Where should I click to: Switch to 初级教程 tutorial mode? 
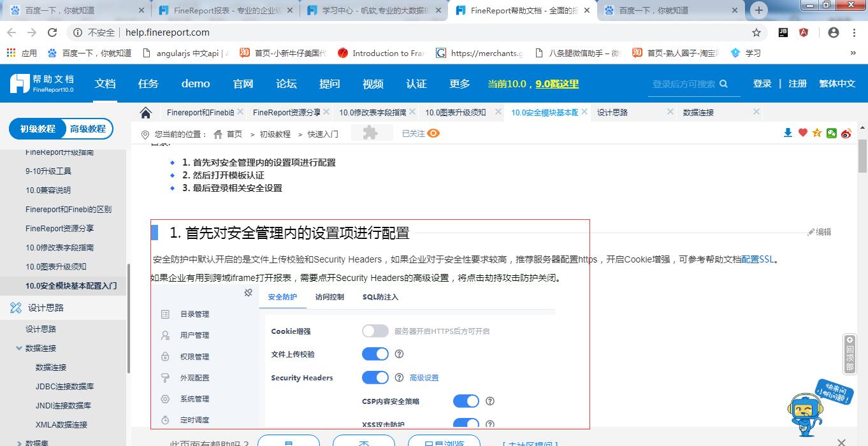coord(38,129)
